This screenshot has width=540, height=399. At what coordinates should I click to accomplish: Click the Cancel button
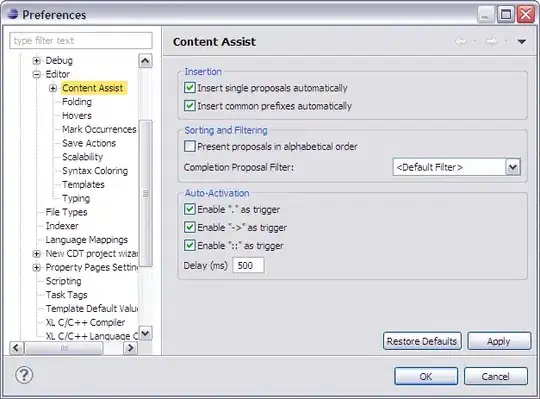tap(496, 376)
